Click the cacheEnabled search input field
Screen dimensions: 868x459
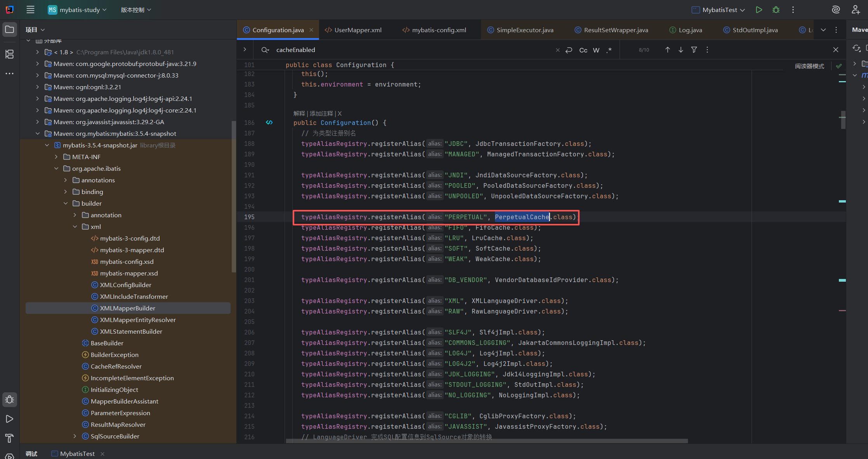(x=413, y=50)
